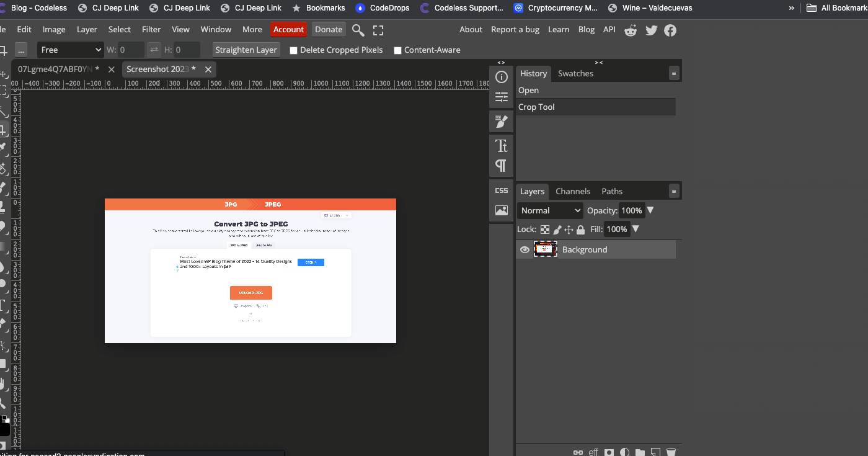Enable the Content-Aware checkbox
This screenshot has height=456, width=868.
pos(398,50)
